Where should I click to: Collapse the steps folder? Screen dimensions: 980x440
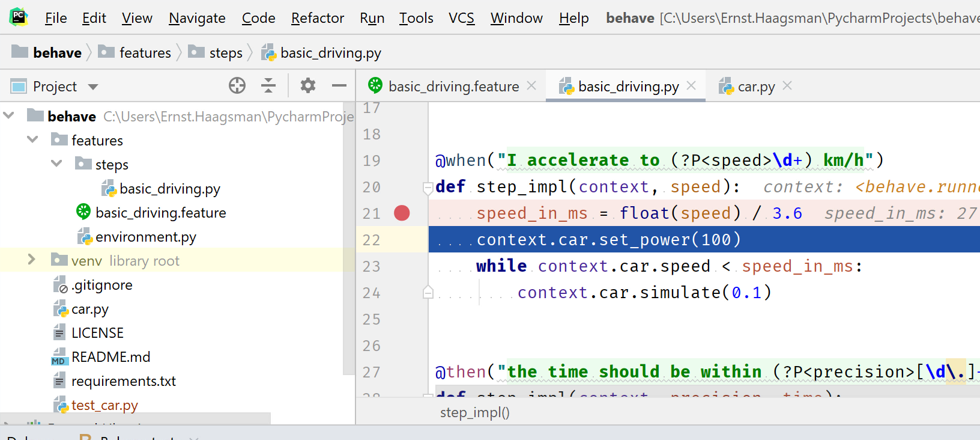click(56, 163)
